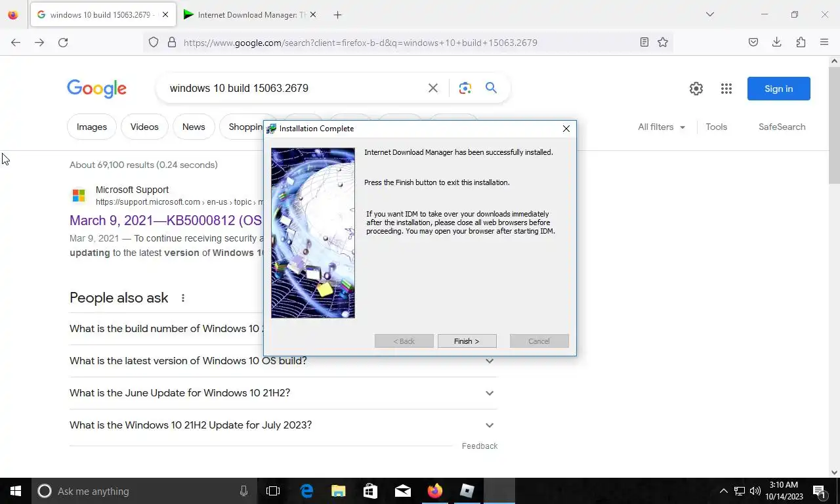Toggle reader view in address bar
Viewport: 840px width, 504px height.
coord(644,43)
